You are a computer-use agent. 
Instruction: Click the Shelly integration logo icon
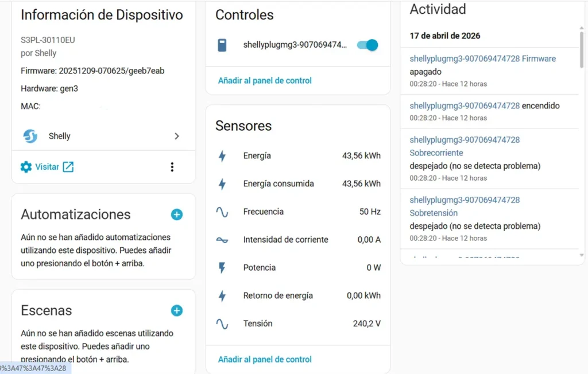point(30,136)
